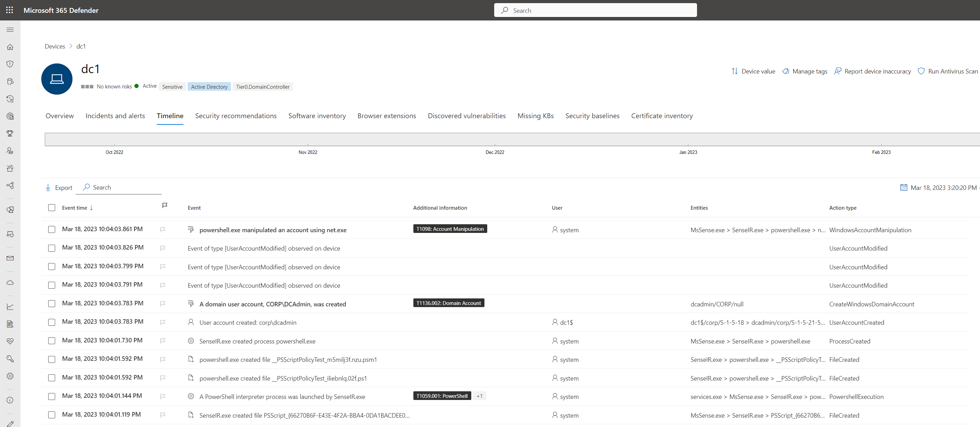
Task: Click the T1098: Account Manipulation tag
Action: [450, 229]
